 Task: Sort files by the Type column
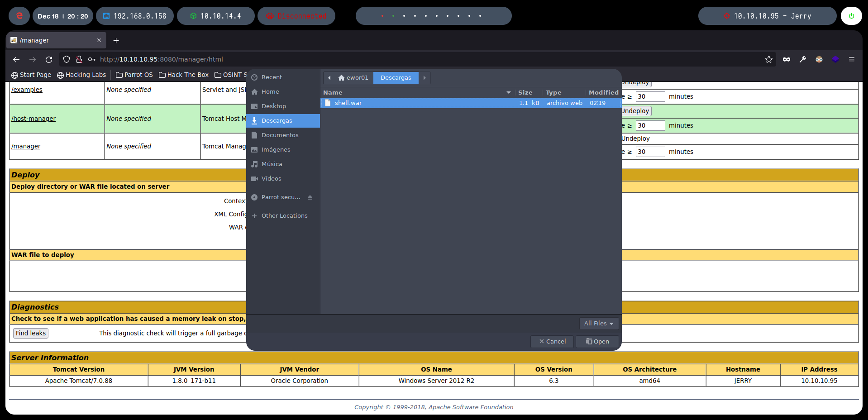564,92
